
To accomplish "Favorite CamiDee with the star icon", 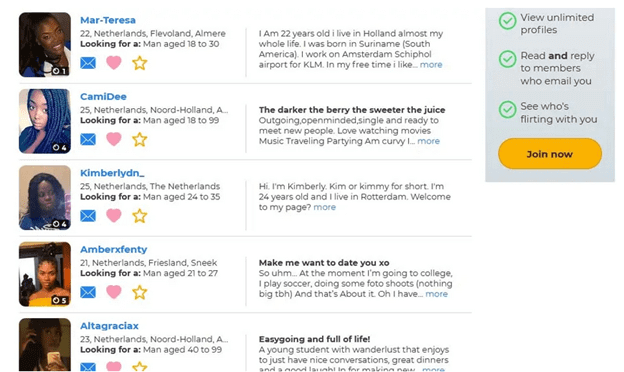I will tap(140, 140).
